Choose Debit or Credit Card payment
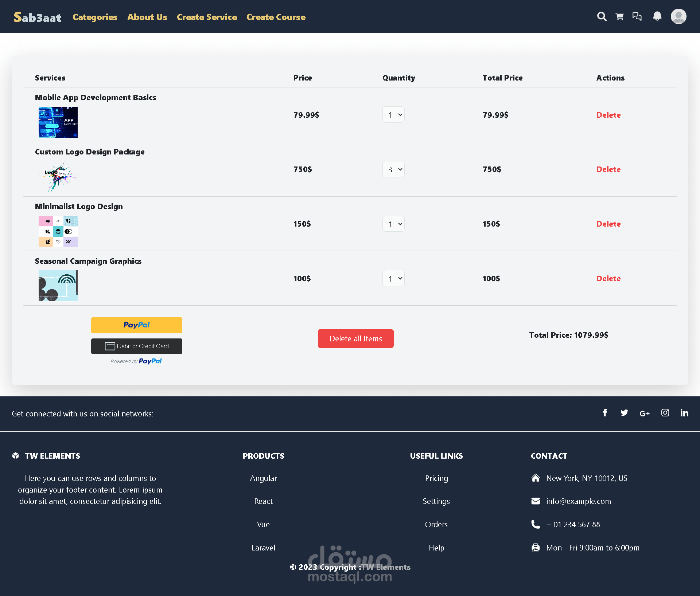 pos(136,346)
